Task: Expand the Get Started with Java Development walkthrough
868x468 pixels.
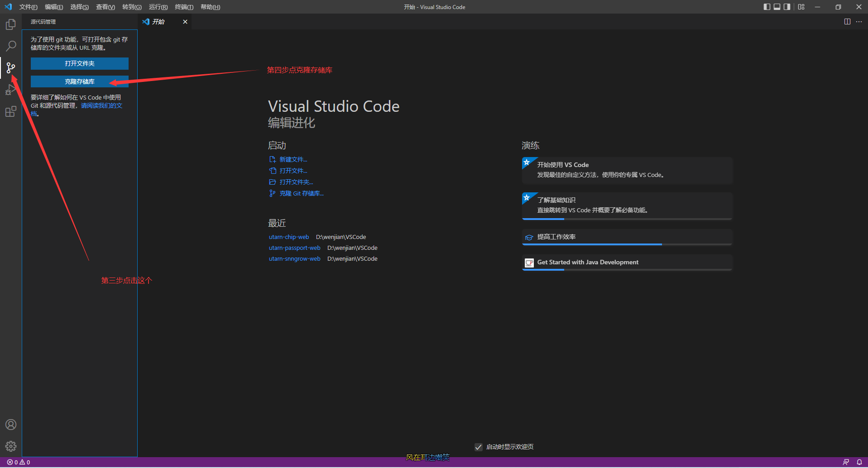Action: [626, 263]
